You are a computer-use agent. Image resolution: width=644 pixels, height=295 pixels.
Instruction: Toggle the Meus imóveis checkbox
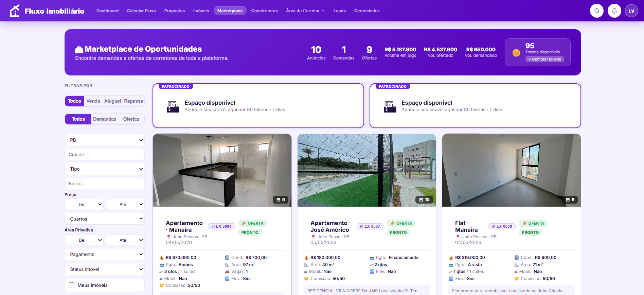[71, 285]
